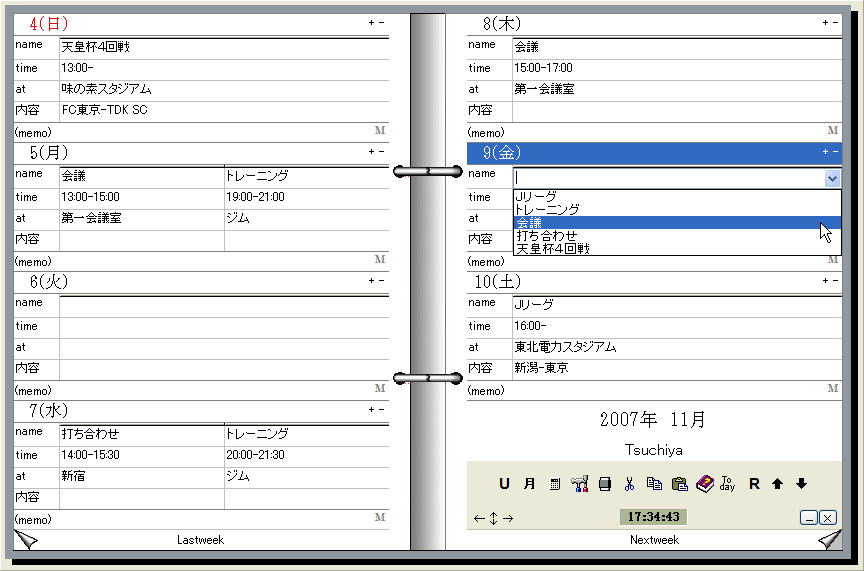Screen dimensions: 864x571
Task: Click the empty name field for 6(火)
Action: pos(224,306)
